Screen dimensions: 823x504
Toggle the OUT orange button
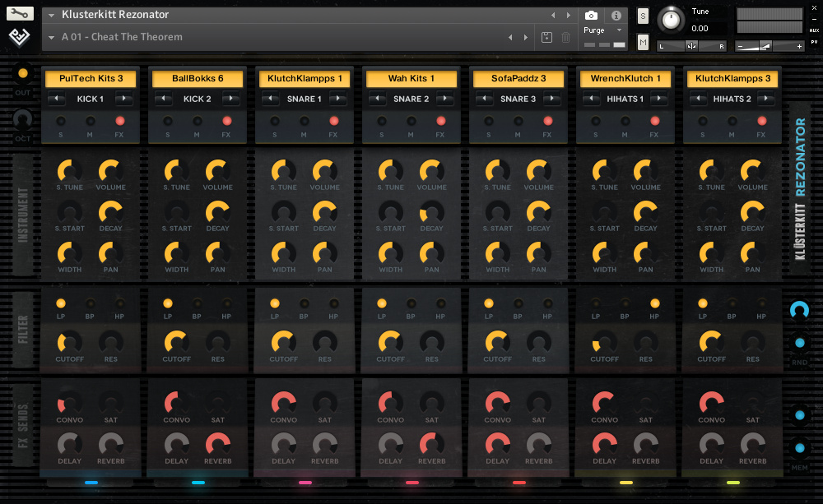pyautogui.click(x=22, y=73)
